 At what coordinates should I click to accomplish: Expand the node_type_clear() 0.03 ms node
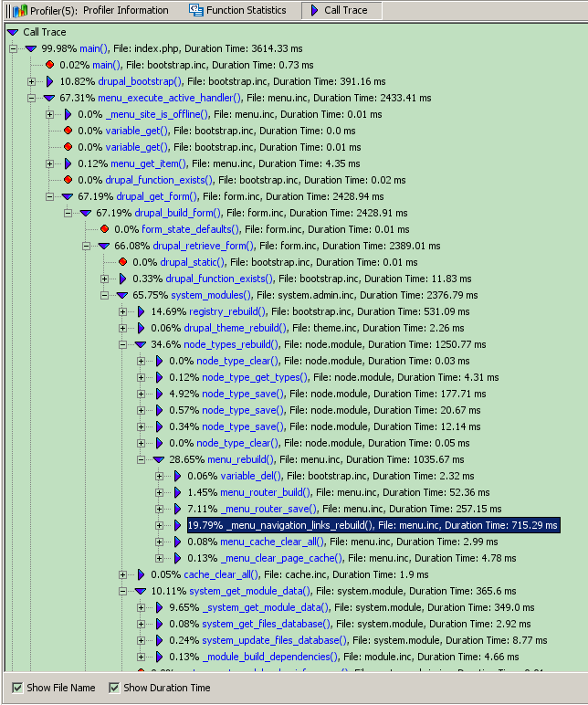(x=142, y=361)
